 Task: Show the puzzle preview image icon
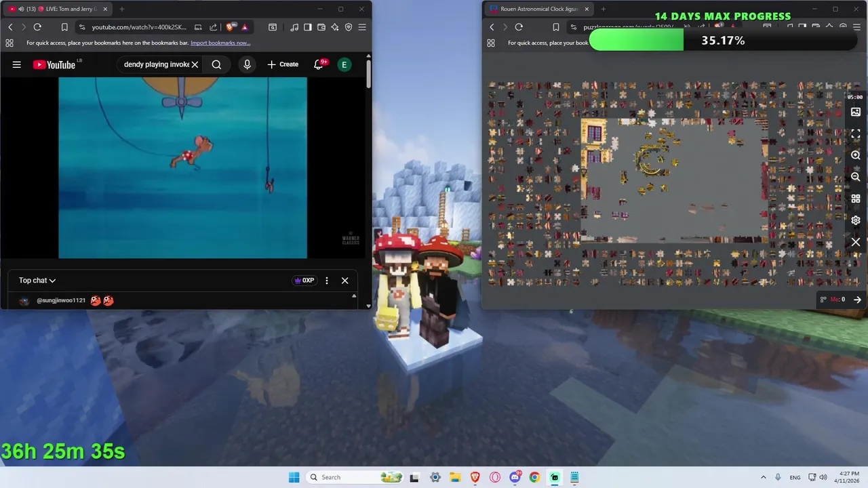[856, 112]
